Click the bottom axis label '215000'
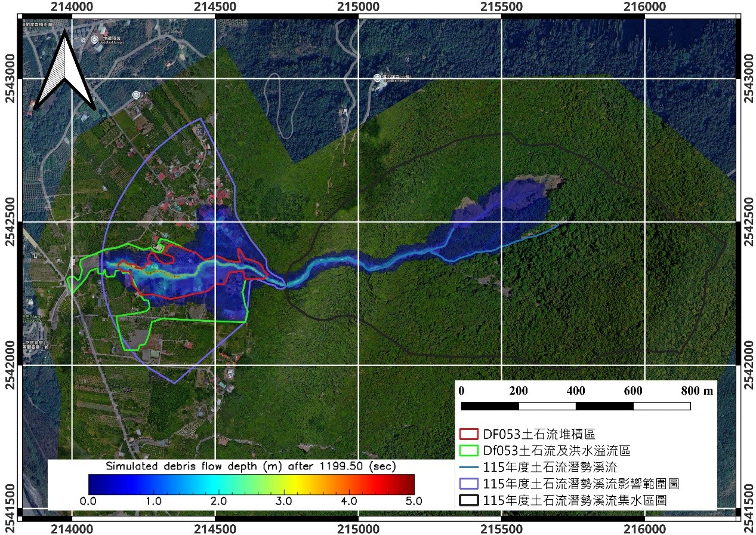Viewport: 756px width, 535px height. pyautogui.click(x=359, y=529)
